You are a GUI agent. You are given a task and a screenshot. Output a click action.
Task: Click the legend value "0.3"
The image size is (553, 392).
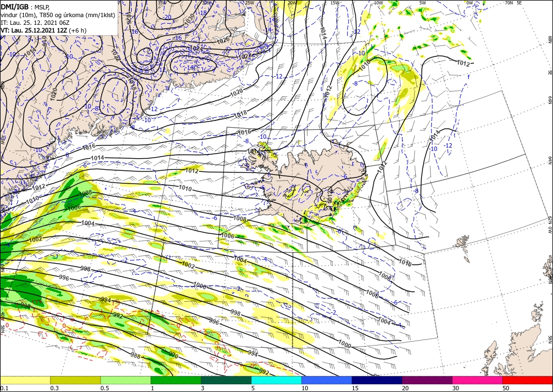[54, 388]
